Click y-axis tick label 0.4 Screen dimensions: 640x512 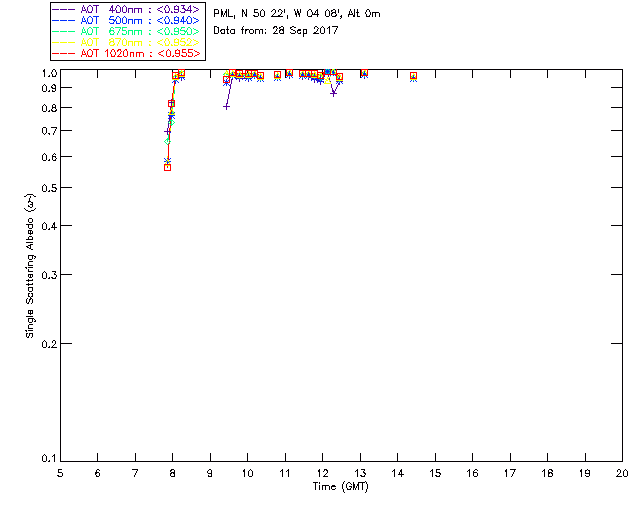click(49, 226)
